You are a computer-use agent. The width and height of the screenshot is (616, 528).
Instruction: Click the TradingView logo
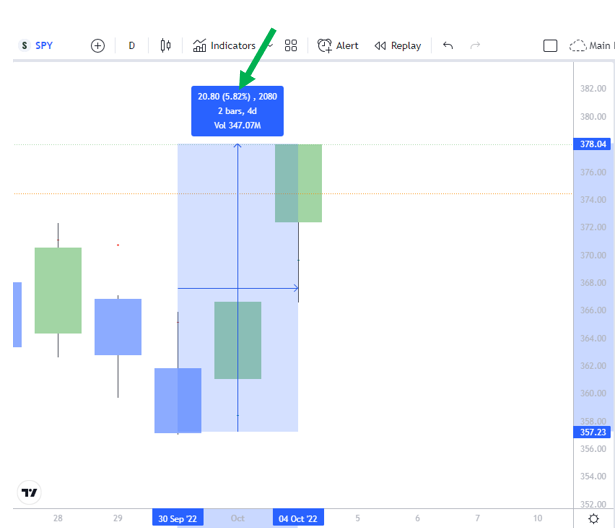(29, 492)
